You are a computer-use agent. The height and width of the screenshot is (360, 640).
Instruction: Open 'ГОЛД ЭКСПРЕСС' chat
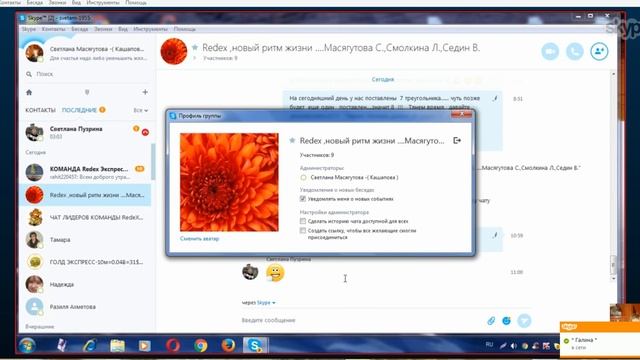click(84, 262)
